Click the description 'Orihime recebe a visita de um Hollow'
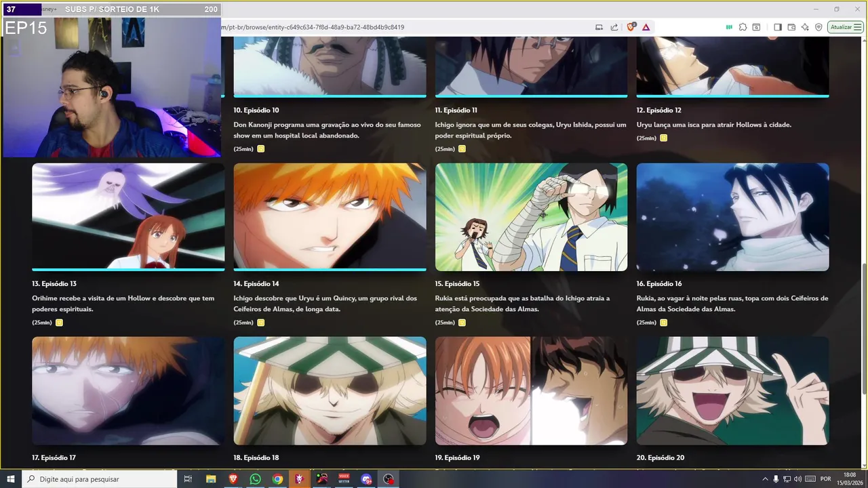Viewport: 868px width, 488px height. pos(123,304)
